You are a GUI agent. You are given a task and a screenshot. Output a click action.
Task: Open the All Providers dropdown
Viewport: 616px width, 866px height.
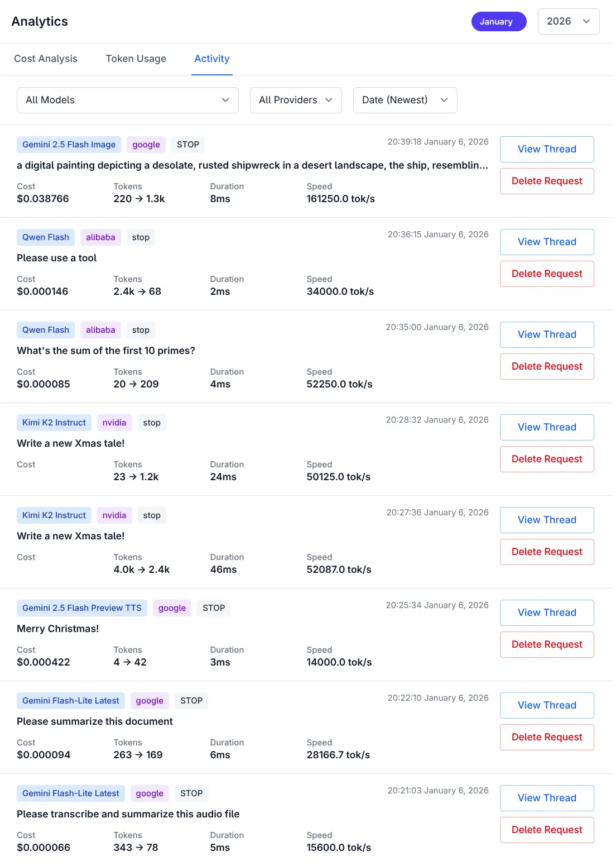295,100
